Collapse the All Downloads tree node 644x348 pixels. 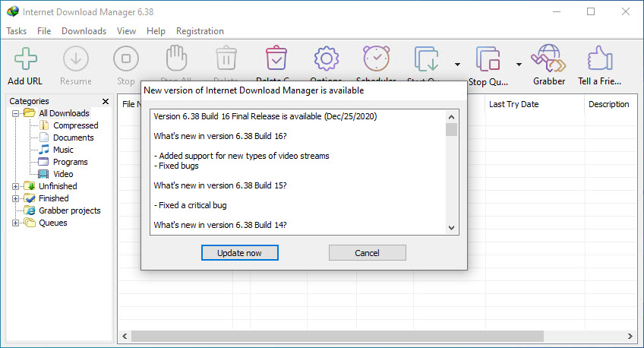(x=16, y=113)
